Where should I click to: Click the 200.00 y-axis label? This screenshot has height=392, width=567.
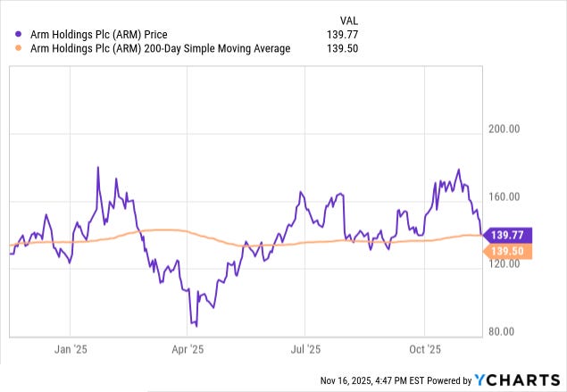(504, 129)
